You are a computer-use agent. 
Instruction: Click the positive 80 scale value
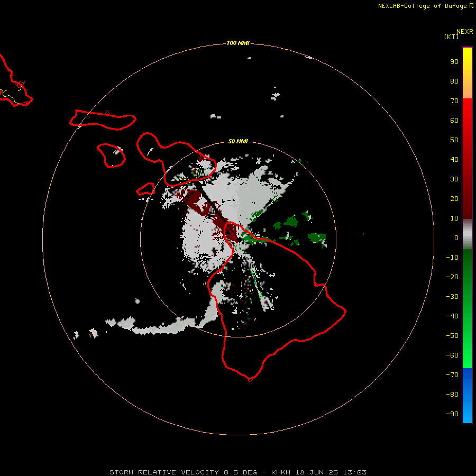point(454,81)
